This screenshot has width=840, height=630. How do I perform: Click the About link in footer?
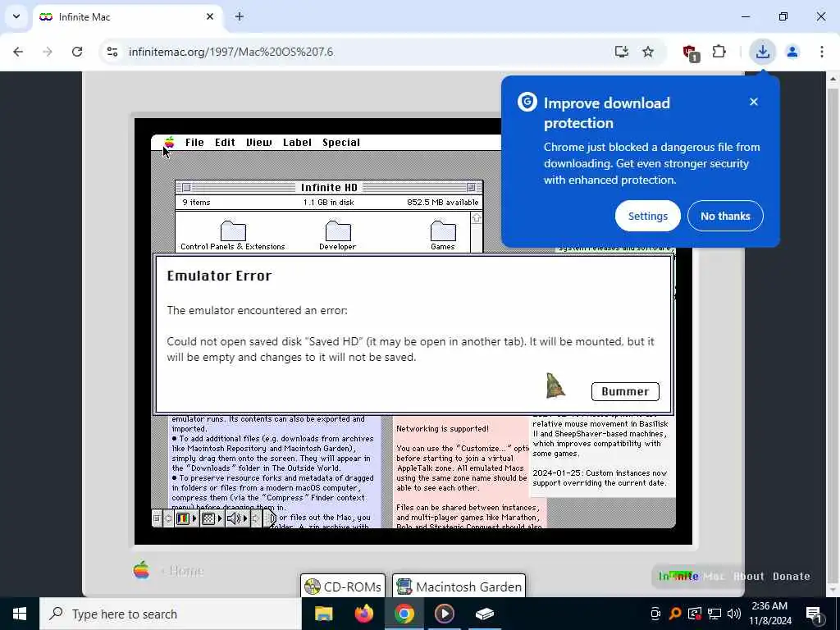click(x=748, y=577)
